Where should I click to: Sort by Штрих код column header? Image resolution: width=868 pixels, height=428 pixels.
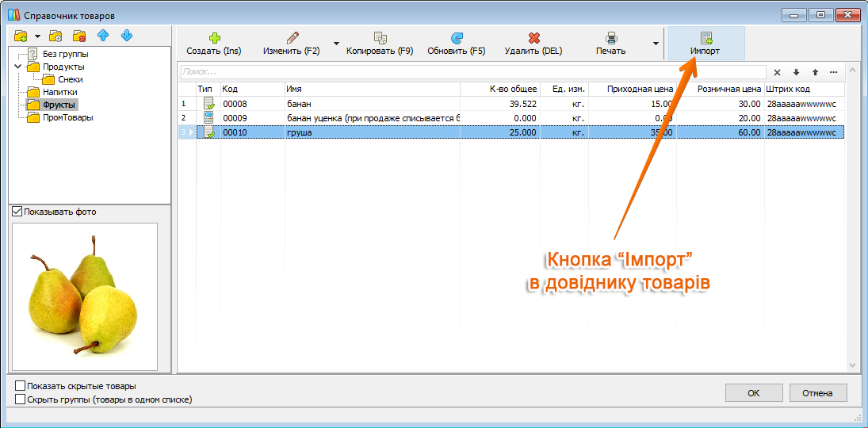805,89
